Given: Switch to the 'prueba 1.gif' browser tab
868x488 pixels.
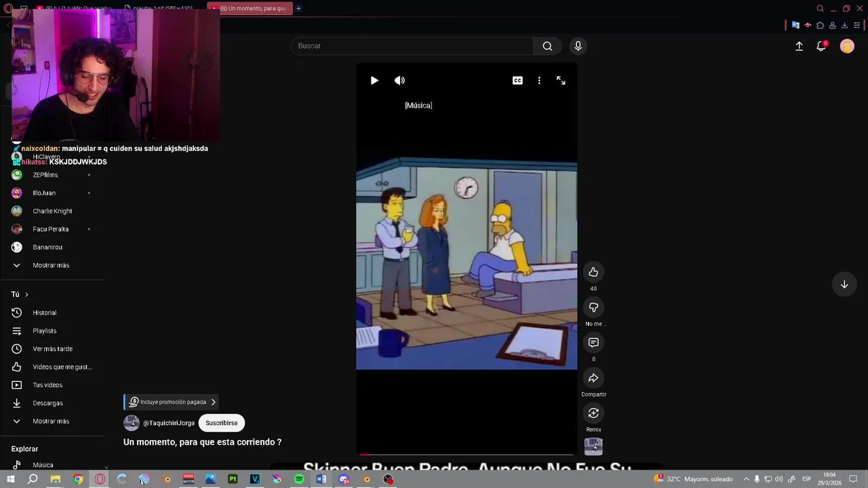Looking at the screenshot, I should tap(163, 8).
